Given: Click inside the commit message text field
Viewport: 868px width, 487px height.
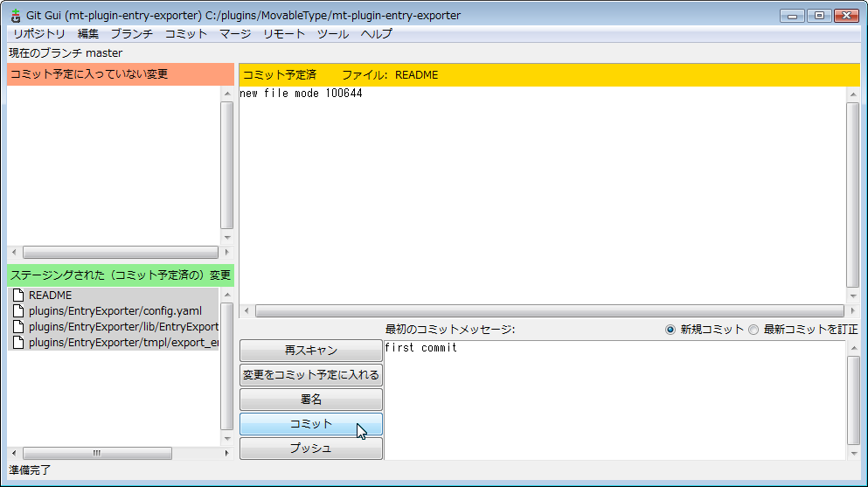Looking at the screenshot, I should click(x=615, y=400).
